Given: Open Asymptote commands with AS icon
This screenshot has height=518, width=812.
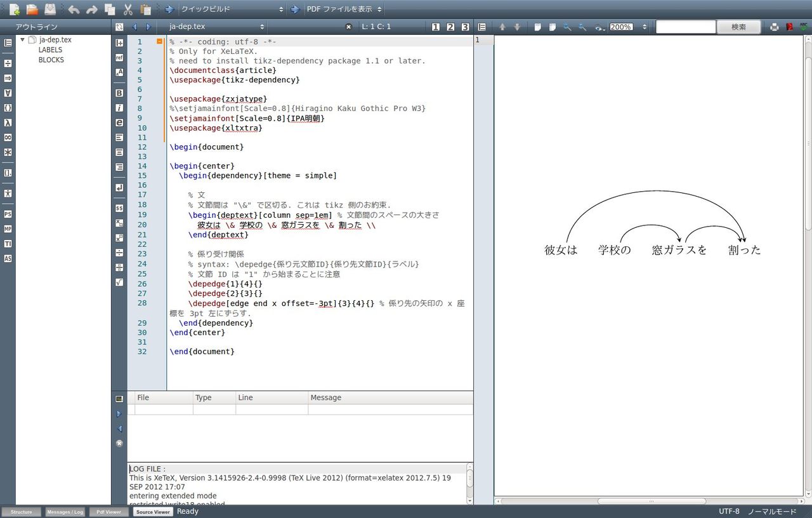Looking at the screenshot, I should click(x=8, y=258).
